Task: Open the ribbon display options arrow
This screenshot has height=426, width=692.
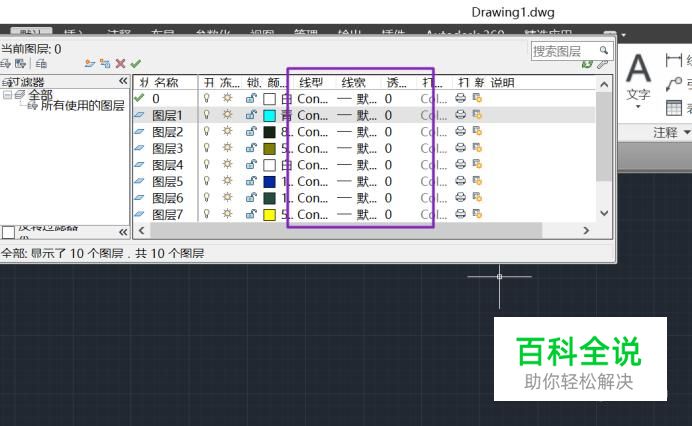Action: [624, 34]
